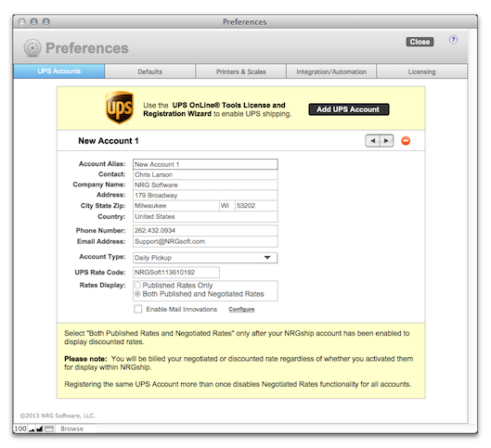
Task: Toggle the status toolbar icon at bottom
Action: pyautogui.click(x=49, y=429)
